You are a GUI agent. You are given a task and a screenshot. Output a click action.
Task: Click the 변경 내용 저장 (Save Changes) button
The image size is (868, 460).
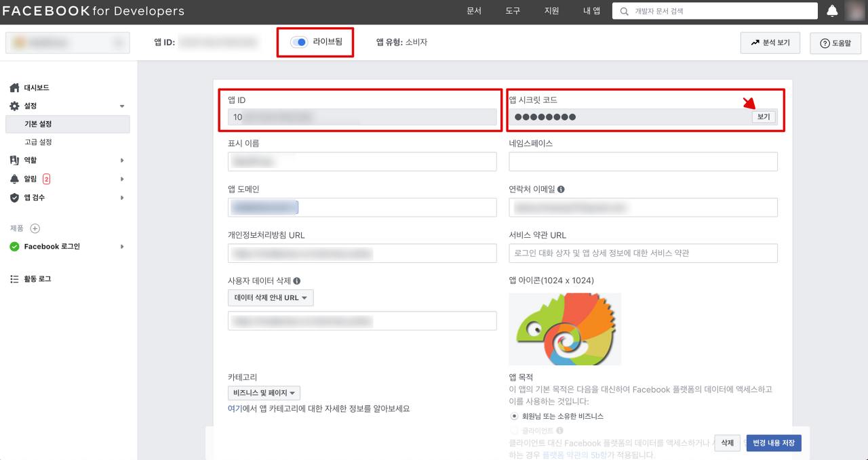[x=774, y=443]
